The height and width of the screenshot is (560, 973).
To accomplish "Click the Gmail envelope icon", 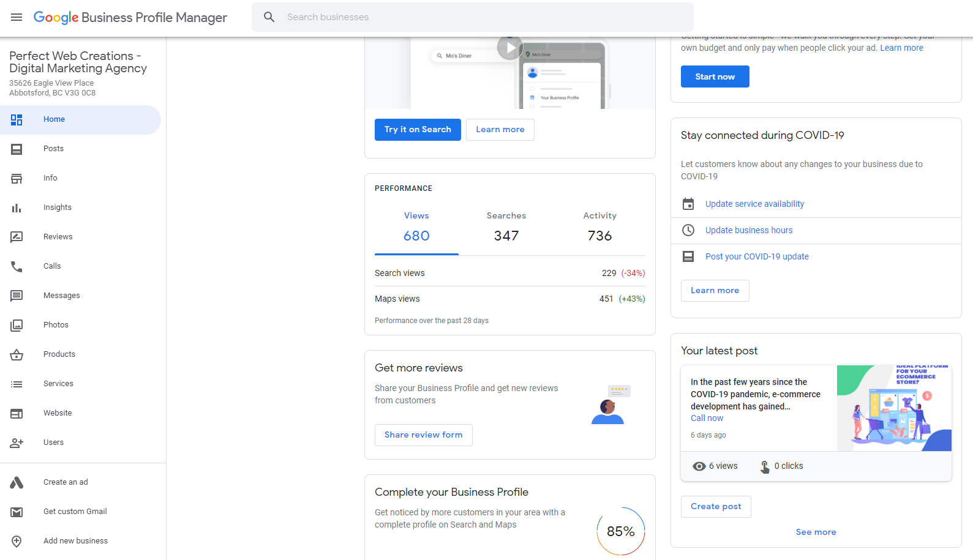I will coord(17,512).
